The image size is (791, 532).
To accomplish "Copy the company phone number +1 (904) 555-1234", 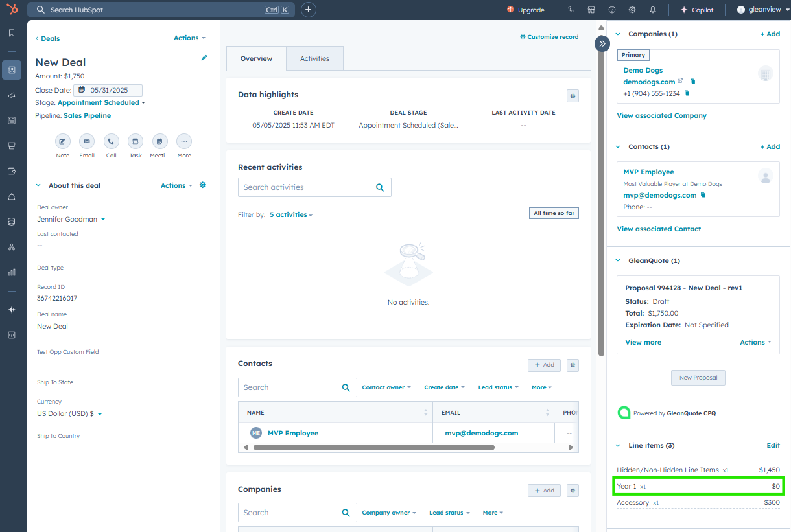I will tap(687, 93).
